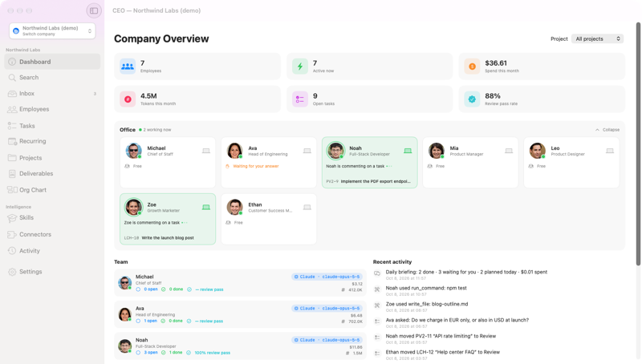Click Ava's '1 open' tasks count
Screen dimensions: 642x364
150,321
